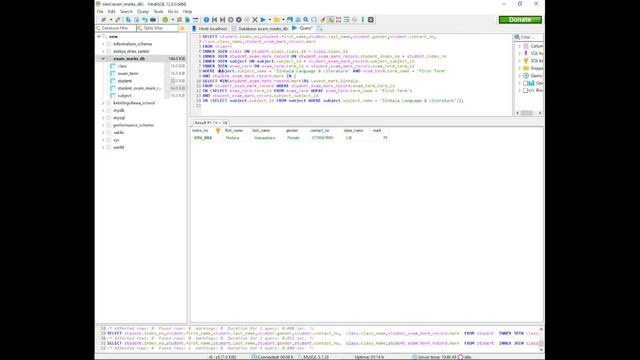Select the Result #1 tab
The width and height of the screenshot is (640, 360).
pyautogui.click(x=210, y=122)
